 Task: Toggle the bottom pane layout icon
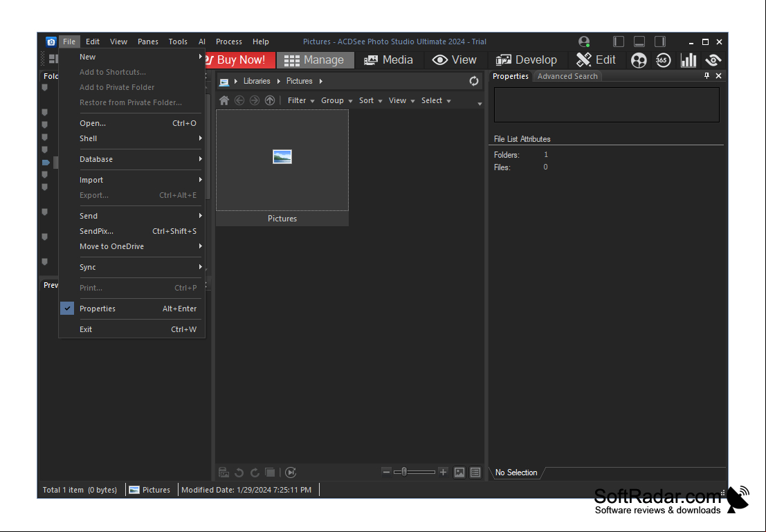coord(639,42)
